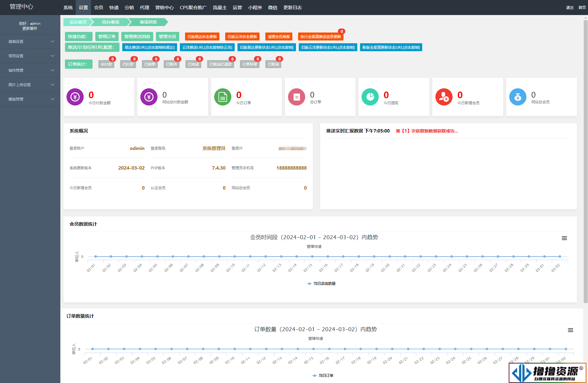
Task: Click the yen icon for 网站总付款金额
Action: coord(149,97)
